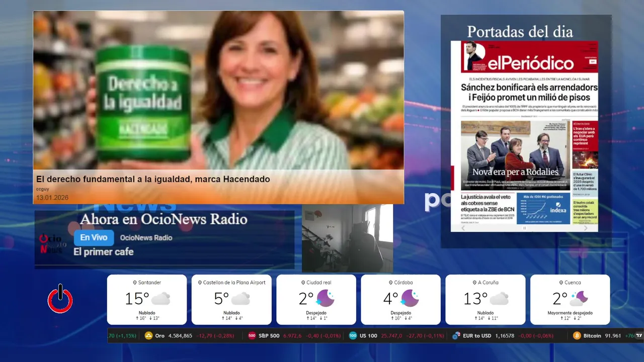Click the teal US 100 badge icon

click(x=353, y=335)
